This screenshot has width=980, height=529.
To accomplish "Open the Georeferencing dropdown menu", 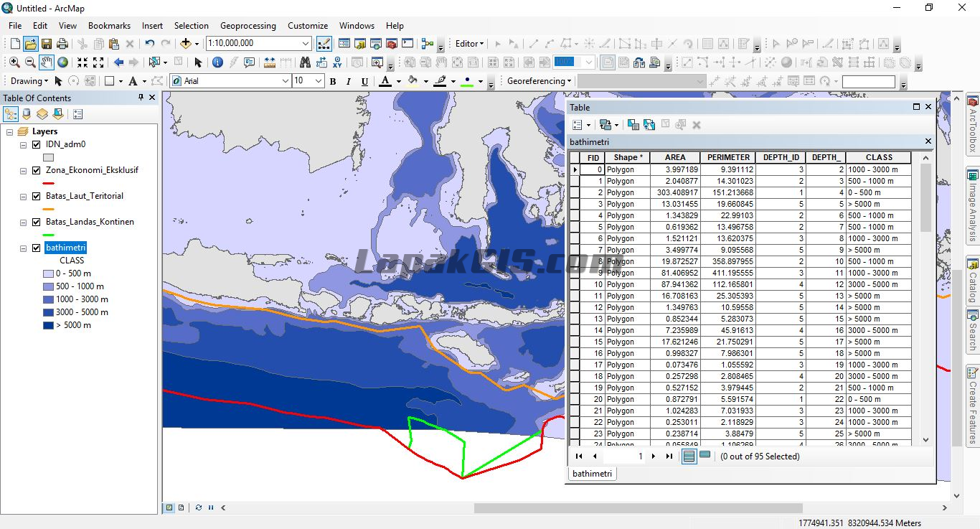I will point(540,81).
